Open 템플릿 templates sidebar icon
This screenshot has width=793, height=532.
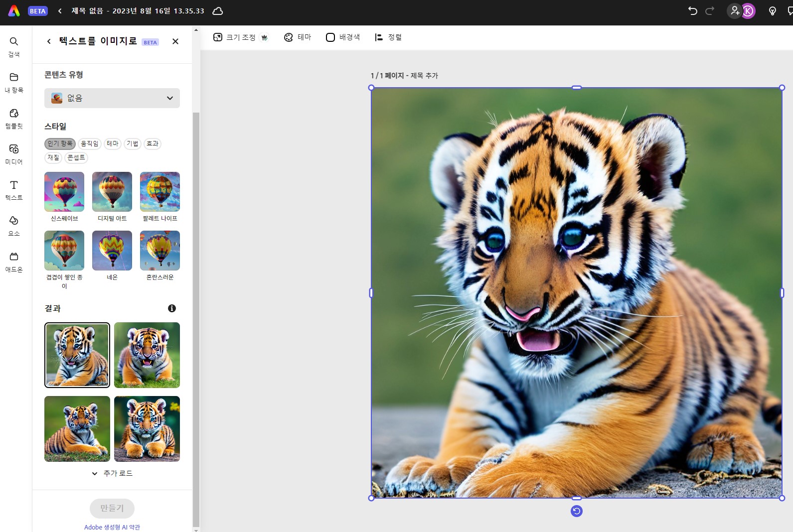pos(14,119)
